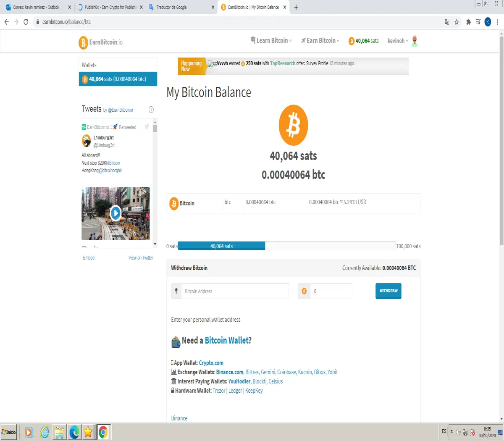Image resolution: width=504 pixels, height=441 pixels.
Task: Click the TapResearch link in Happening Now
Action: pos(283,63)
